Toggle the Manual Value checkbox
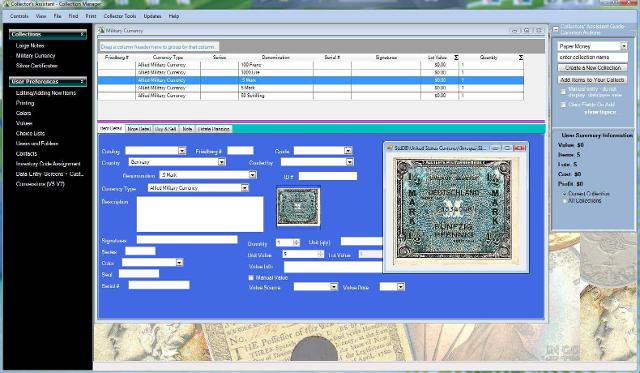This screenshot has height=373, width=640. tap(251, 278)
